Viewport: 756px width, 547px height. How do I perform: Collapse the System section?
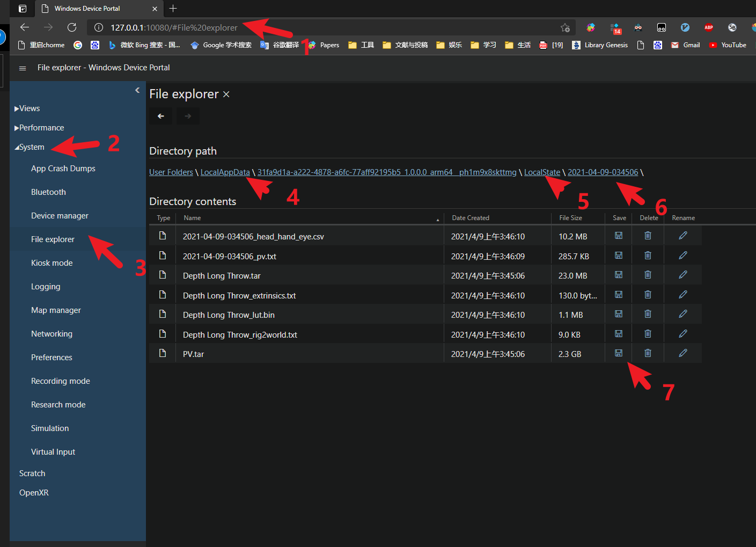tap(30, 147)
